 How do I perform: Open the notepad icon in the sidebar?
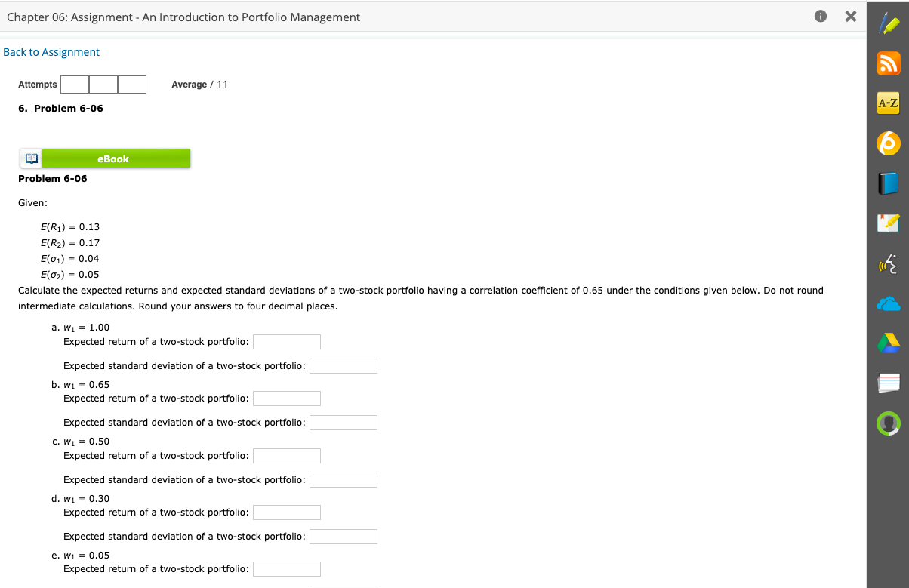(x=889, y=383)
